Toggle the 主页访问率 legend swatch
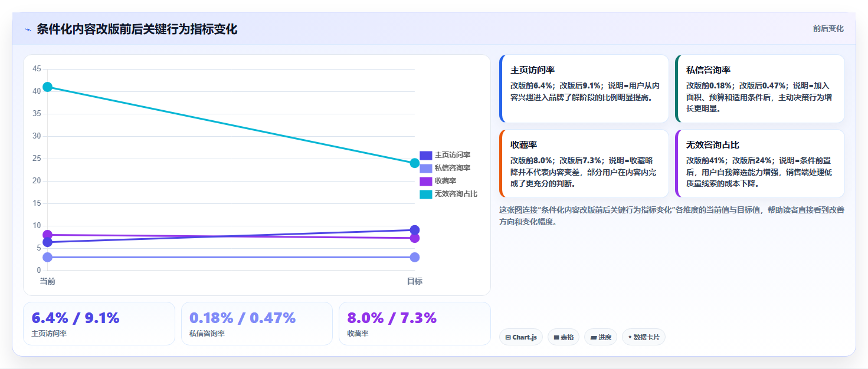868x369 pixels. click(426, 155)
